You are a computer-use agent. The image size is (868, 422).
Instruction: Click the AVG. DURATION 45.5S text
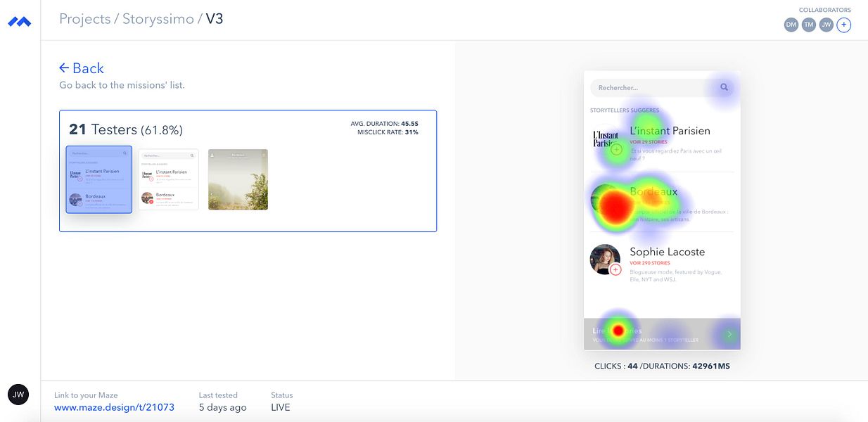pos(385,124)
